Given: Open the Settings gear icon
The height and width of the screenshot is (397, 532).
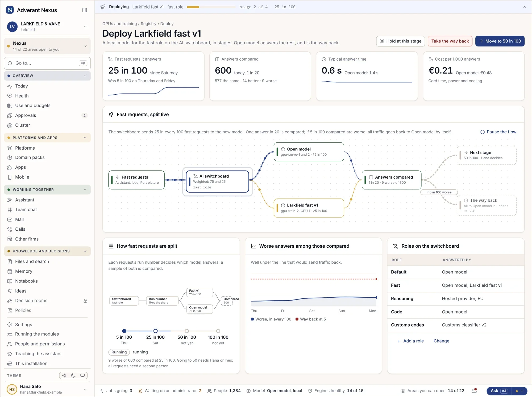Looking at the screenshot, I should 10,325.
